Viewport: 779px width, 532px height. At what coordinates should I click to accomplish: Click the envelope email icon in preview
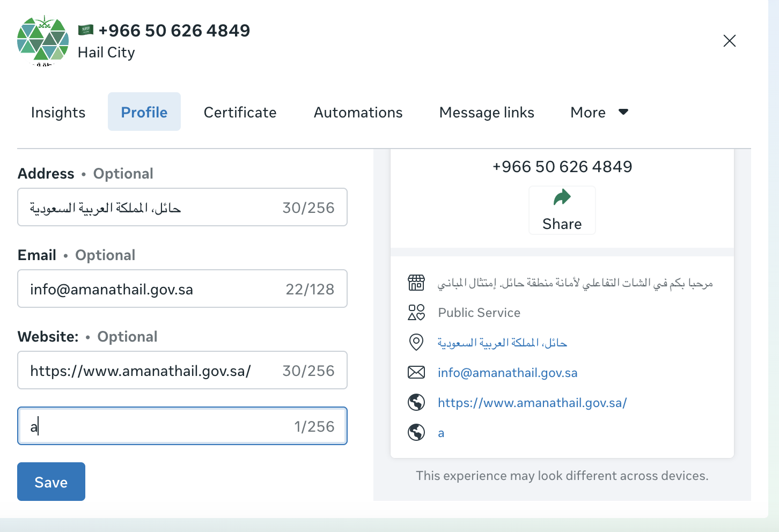[416, 372]
